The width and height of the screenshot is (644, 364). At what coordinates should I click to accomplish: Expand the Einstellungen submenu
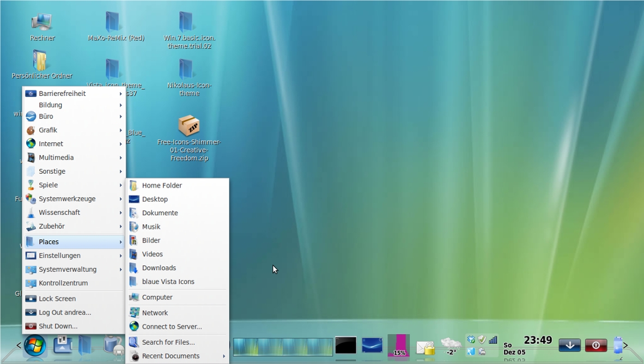tap(74, 256)
